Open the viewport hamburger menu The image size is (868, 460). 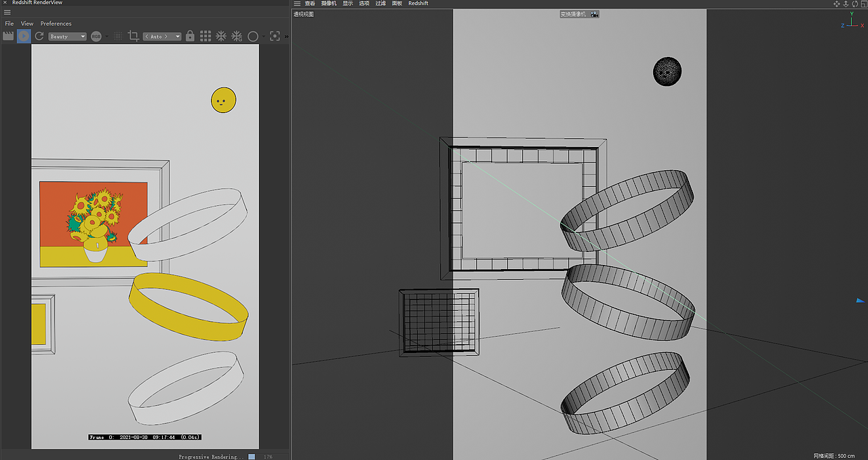coord(297,3)
